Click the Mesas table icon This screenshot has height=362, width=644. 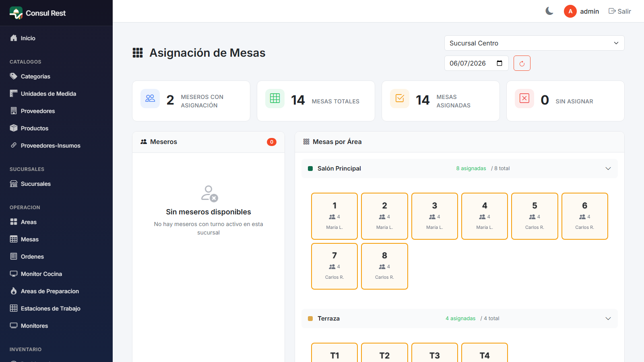(x=14, y=239)
